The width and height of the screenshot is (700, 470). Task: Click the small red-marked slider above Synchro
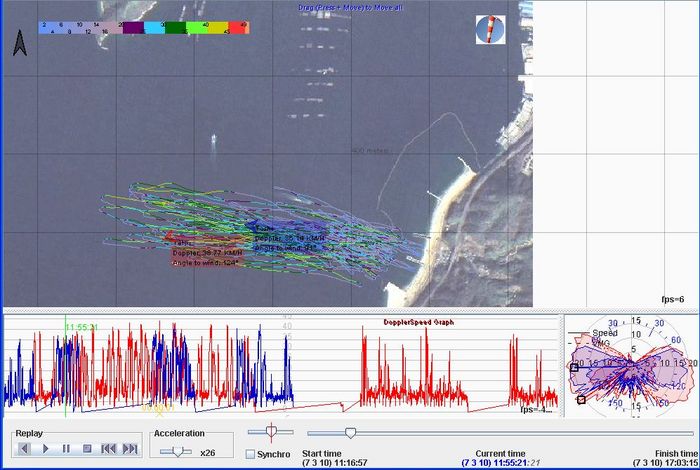(269, 432)
